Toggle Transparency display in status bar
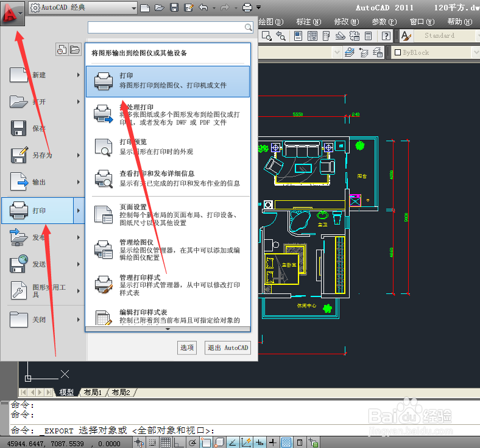The width and height of the screenshot is (480, 448). coord(286,442)
